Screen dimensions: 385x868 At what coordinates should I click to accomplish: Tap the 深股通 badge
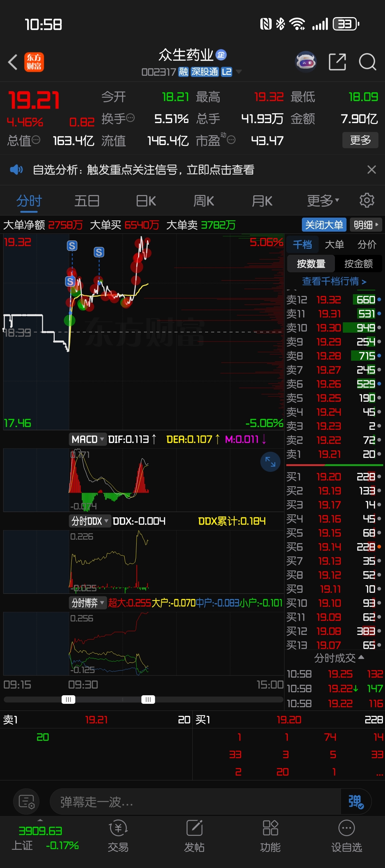(x=204, y=72)
